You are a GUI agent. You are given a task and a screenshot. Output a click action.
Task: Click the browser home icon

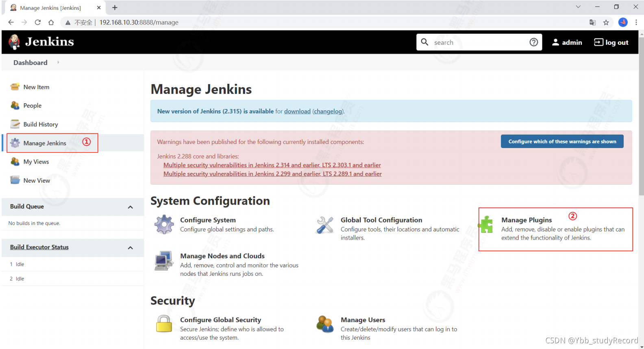click(x=51, y=22)
